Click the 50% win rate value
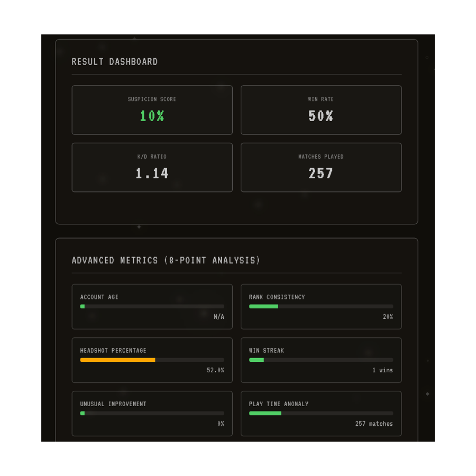 tap(321, 116)
